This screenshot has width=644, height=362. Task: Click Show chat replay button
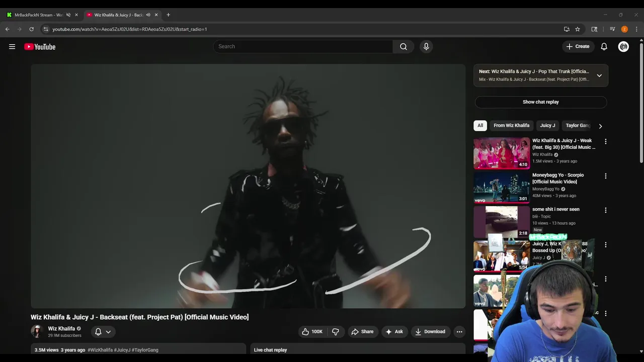pyautogui.click(x=541, y=102)
